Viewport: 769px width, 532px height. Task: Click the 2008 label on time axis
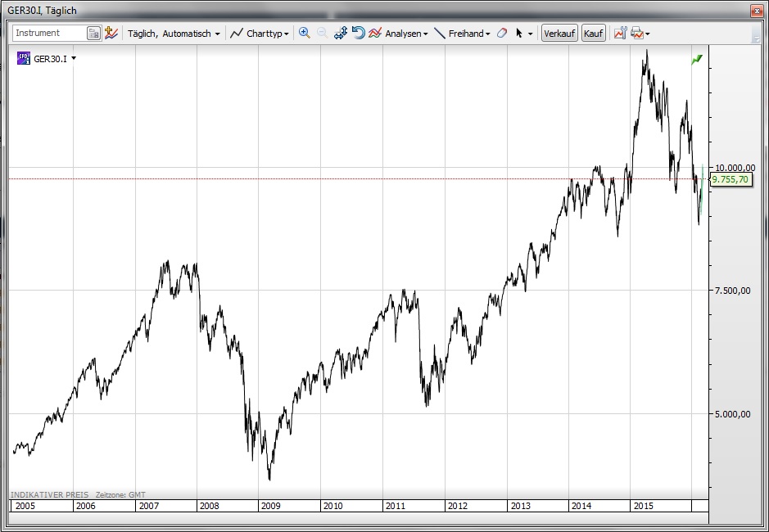pos(210,506)
